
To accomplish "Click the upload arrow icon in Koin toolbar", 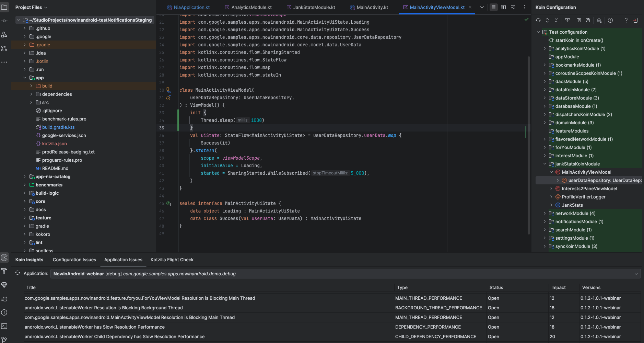I will point(567,20).
